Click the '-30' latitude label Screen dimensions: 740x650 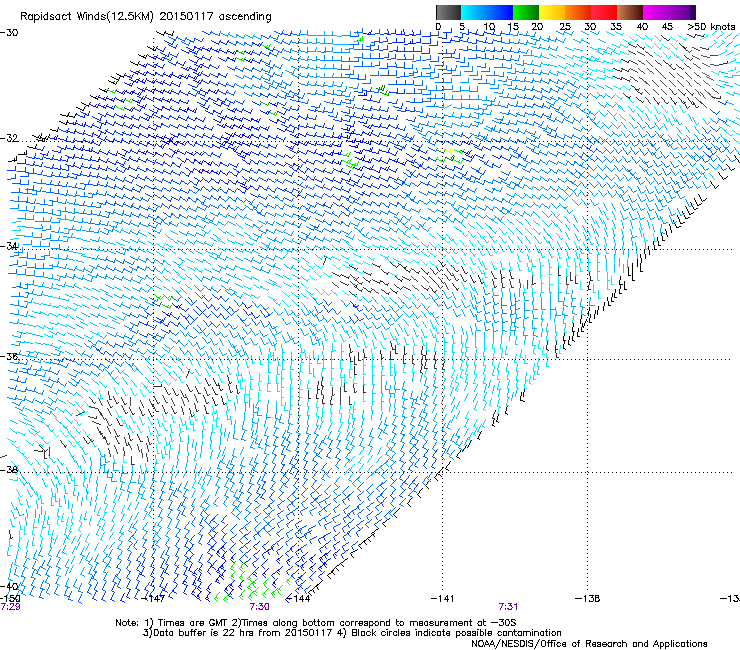[x=9, y=33]
